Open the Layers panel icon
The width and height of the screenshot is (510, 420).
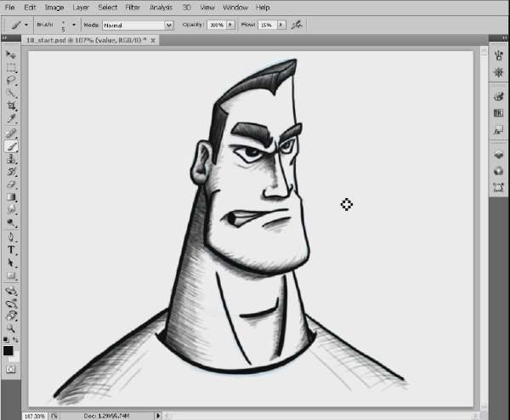[x=498, y=154]
